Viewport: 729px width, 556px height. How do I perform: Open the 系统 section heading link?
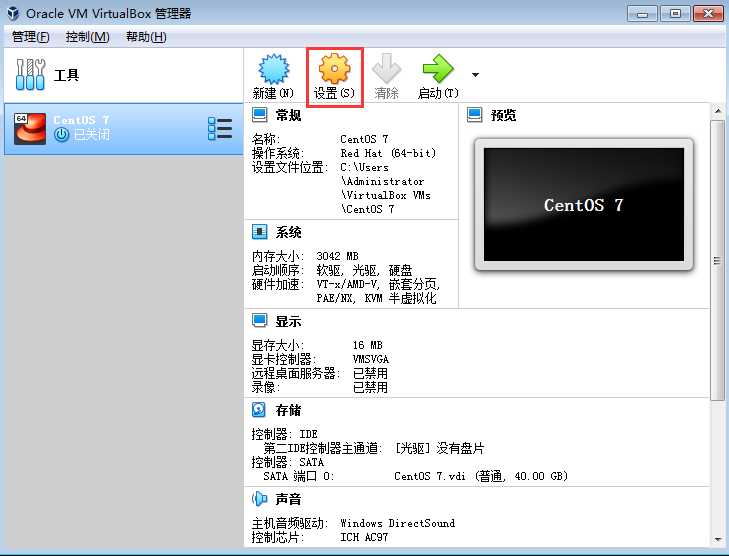288,232
